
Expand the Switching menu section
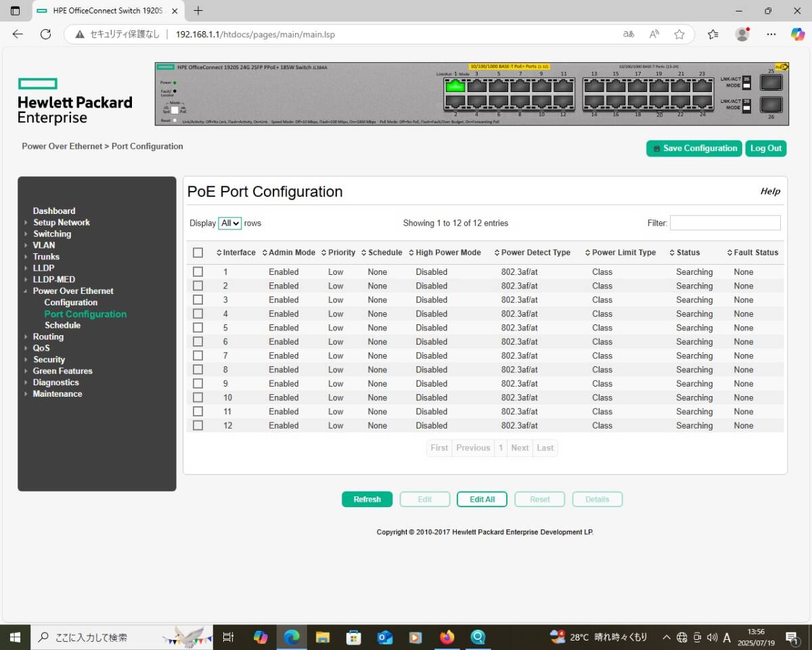pyautogui.click(x=52, y=234)
